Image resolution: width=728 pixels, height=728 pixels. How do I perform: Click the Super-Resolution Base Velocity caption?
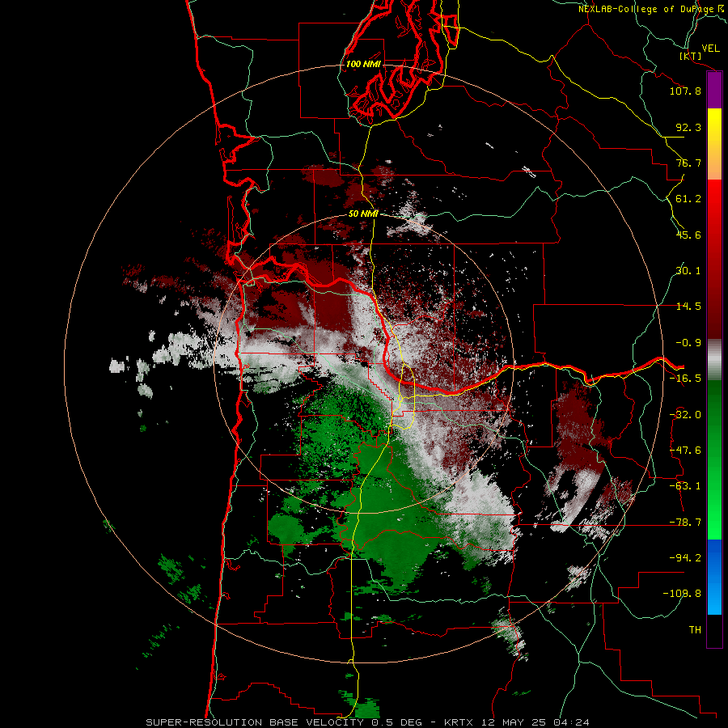pyautogui.click(x=368, y=722)
